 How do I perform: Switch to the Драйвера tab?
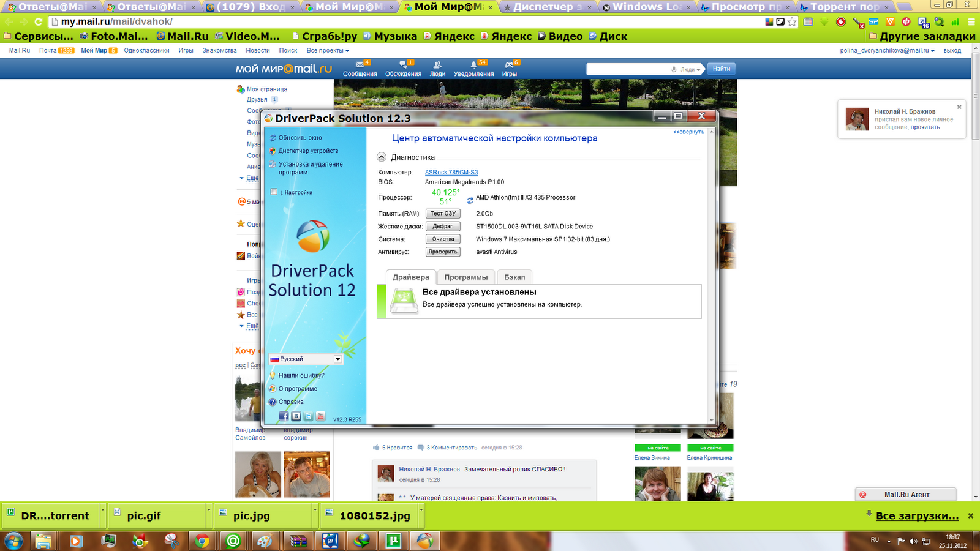pos(410,277)
